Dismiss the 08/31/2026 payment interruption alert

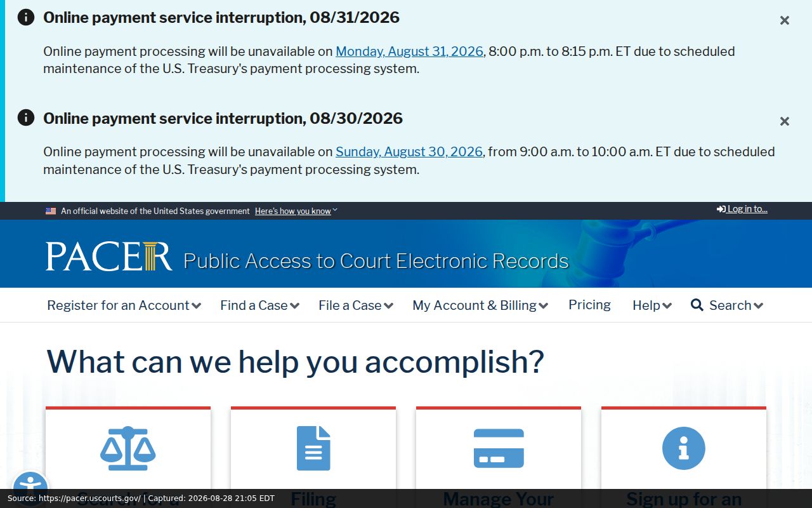point(785,20)
